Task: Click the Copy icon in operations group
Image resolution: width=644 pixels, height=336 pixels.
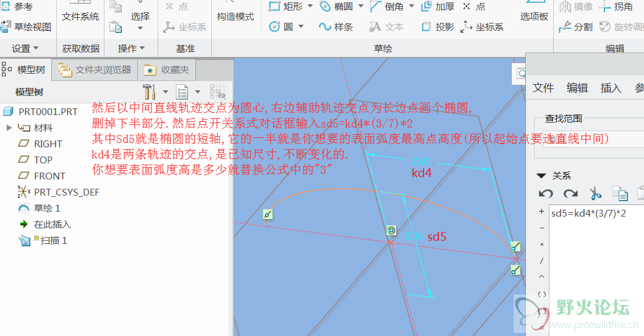Action: 116,7
